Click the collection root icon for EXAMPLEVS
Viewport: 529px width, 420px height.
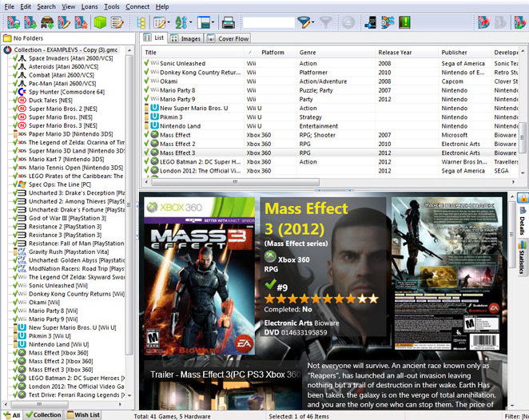point(7,50)
